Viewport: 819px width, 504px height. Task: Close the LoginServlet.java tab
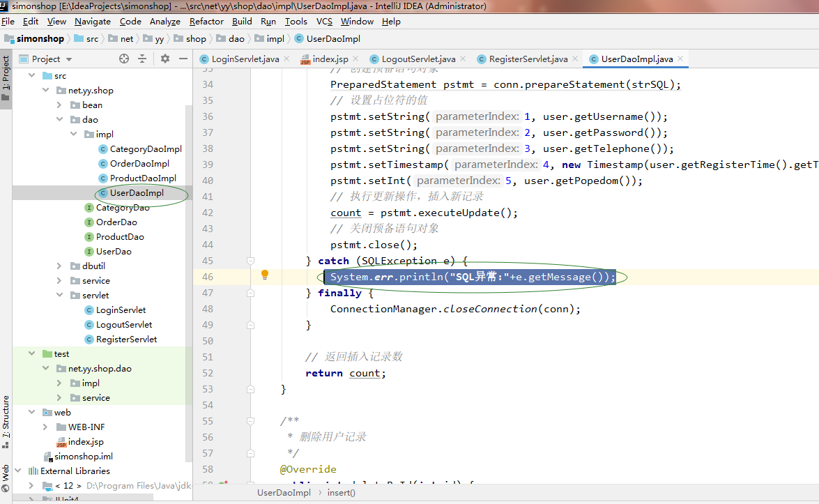pos(286,59)
